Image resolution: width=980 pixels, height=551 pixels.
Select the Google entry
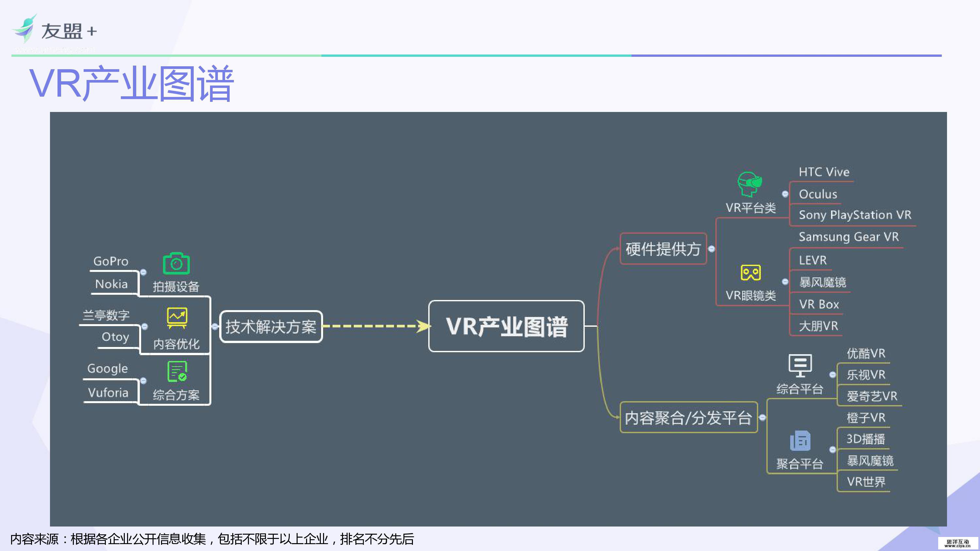[x=107, y=369]
